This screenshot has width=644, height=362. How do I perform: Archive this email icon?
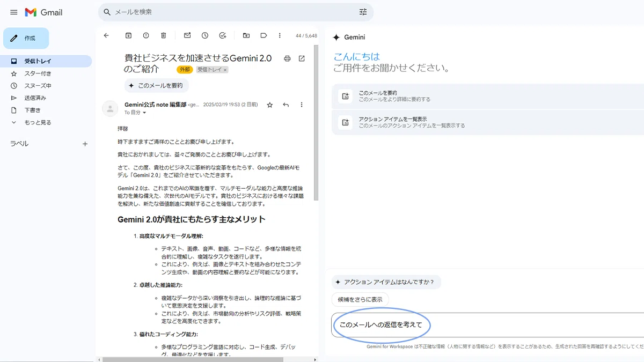click(x=128, y=35)
